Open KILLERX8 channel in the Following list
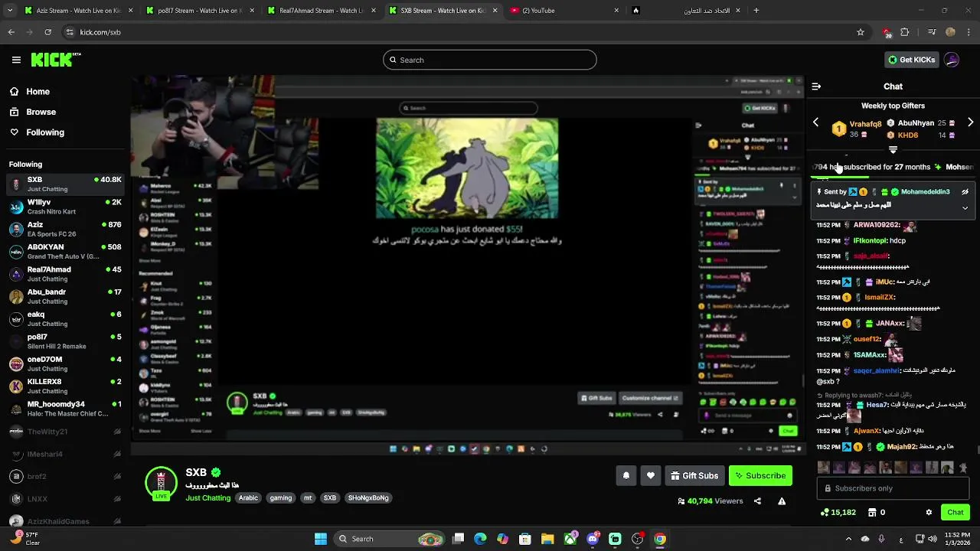980x551 pixels. pyautogui.click(x=65, y=386)
